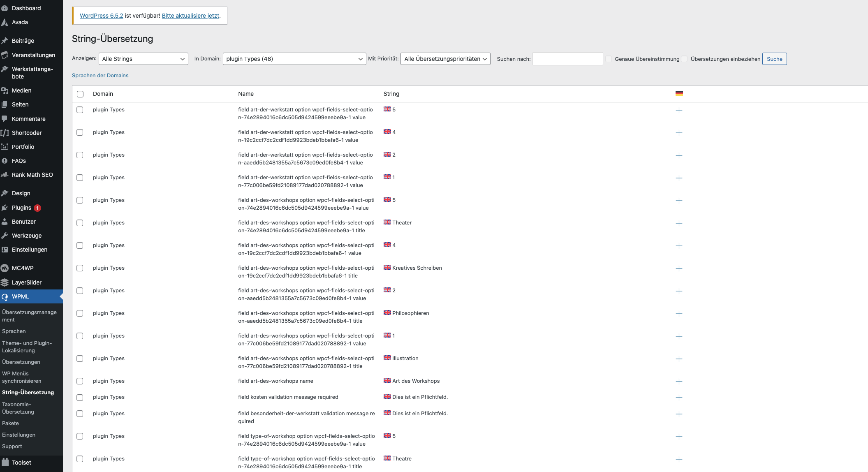Go to Übersetzungsmanagement submenu
The image size is (868, 472).
[29, 316]
